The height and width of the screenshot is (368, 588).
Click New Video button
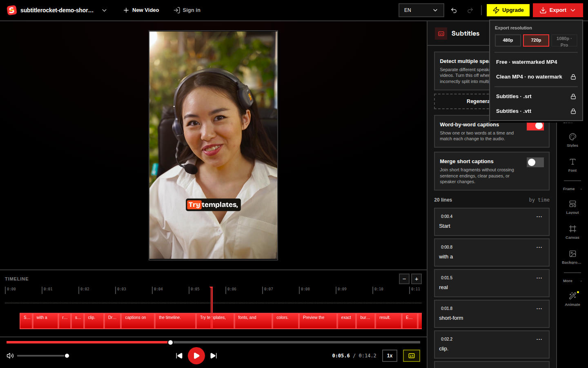141,10
